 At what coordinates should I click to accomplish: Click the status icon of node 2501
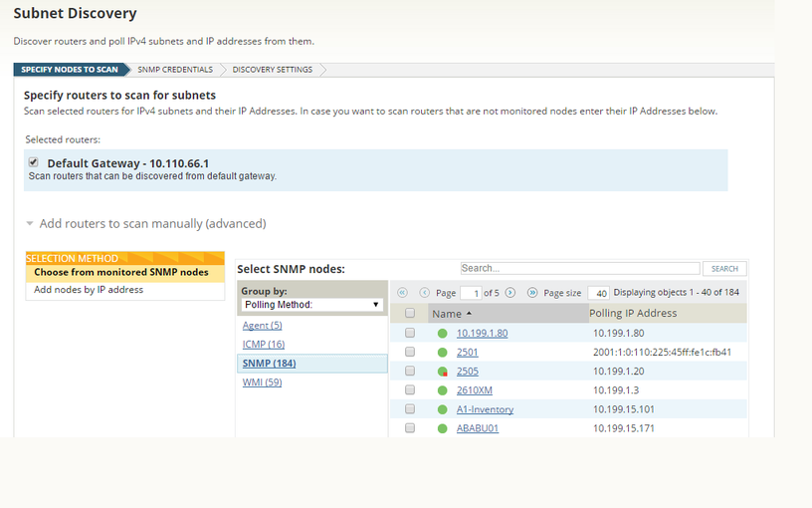pyautogui.click(x=442, y=353)
